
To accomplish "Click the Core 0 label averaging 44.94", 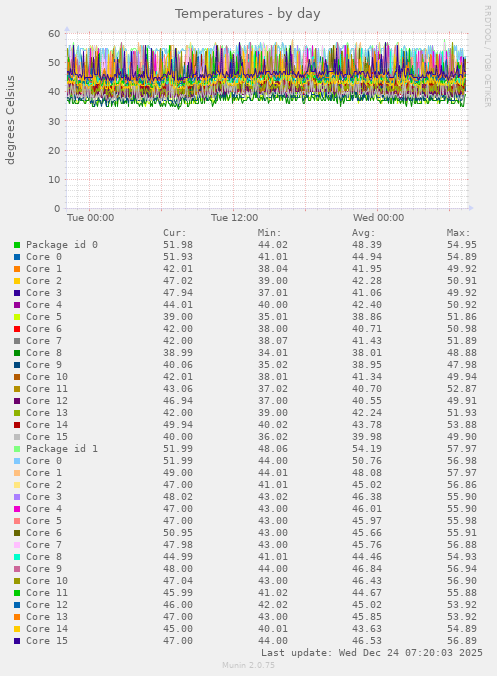I will click(x=44, y=257).
